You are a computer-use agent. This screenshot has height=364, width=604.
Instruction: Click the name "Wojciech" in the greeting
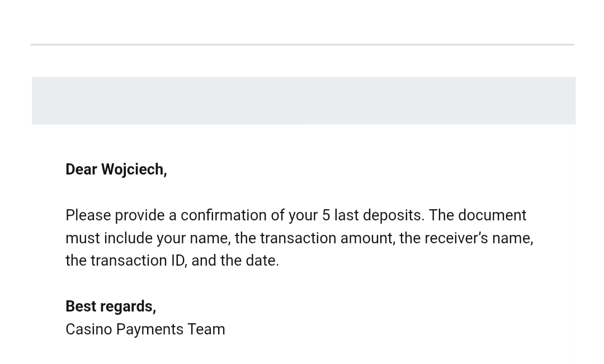click(133, 169)
